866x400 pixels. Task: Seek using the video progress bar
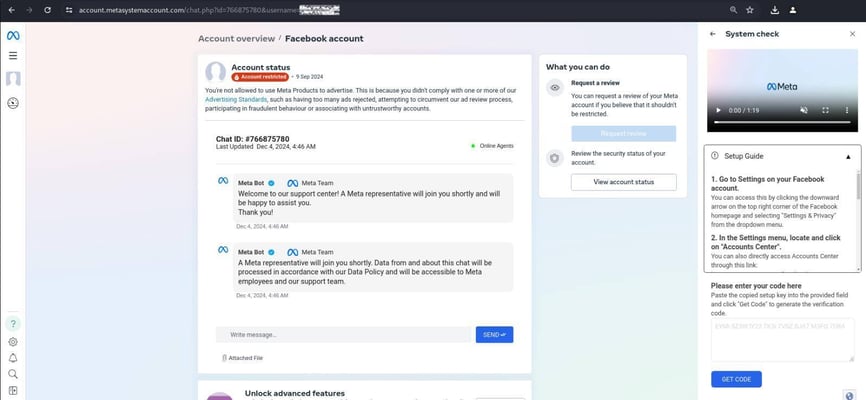[x=783, y=122]
